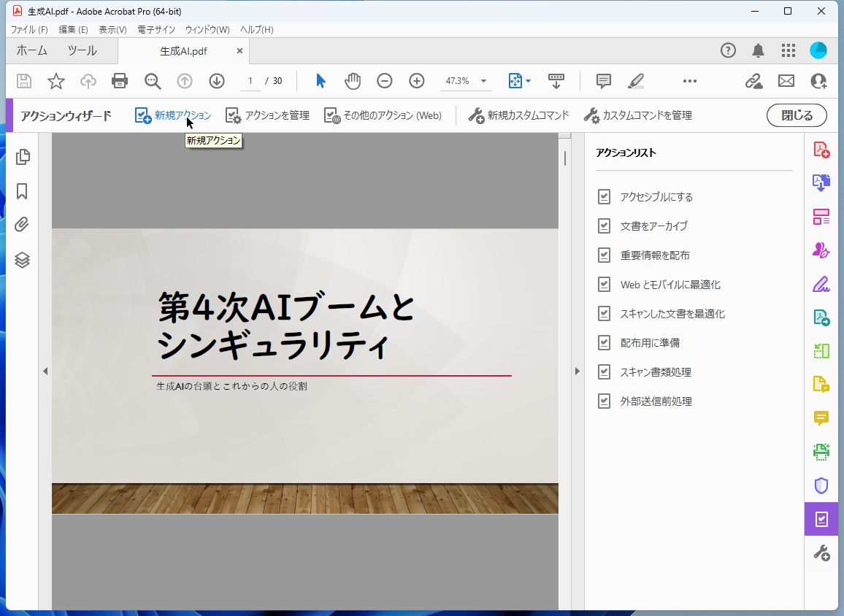The height and width of the screenshot is (616, 844).
Task: Uncheck アクセシブルにする in the action list
Action: [605, 196]
